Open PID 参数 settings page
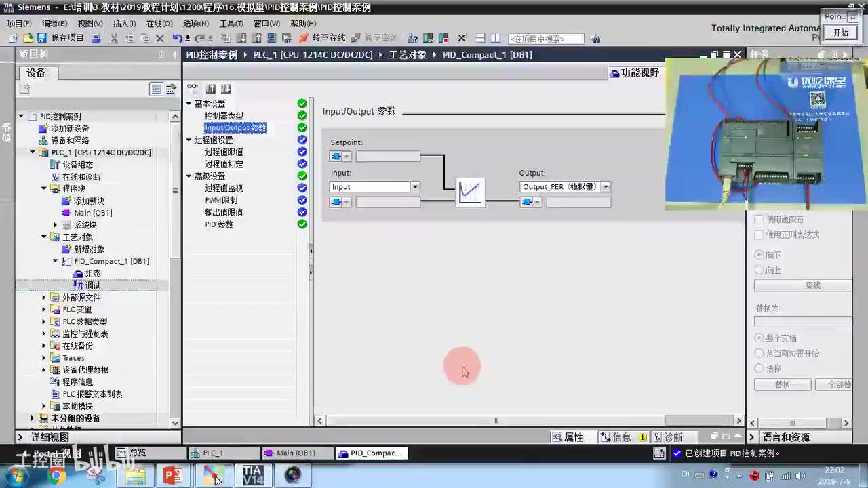 point(218,224)
